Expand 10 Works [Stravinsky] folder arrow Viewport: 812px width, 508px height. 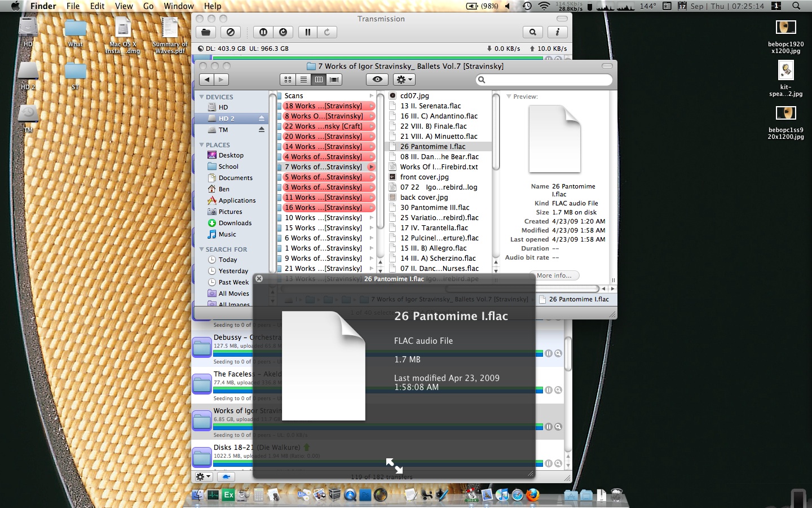(371, 218)
